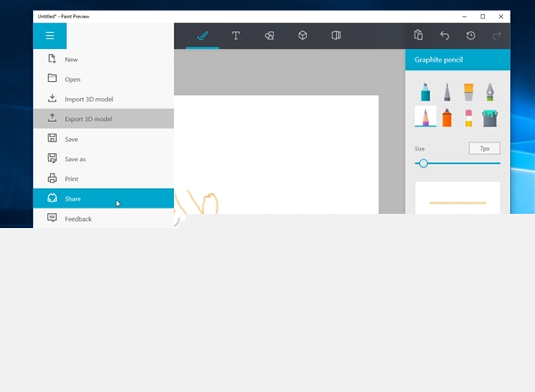Open the Text tool tab
This screenshot has width=535, height=392.
pos(235,36)
